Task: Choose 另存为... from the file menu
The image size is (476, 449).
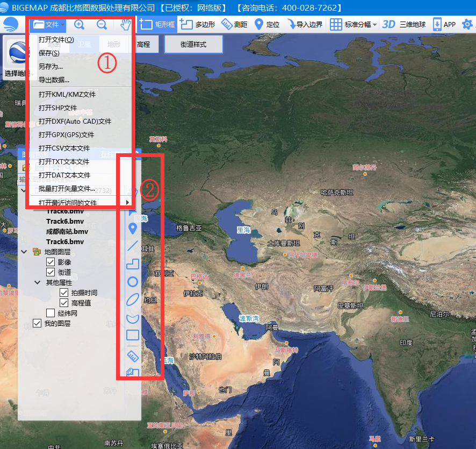Action: (x=51, y=66)
